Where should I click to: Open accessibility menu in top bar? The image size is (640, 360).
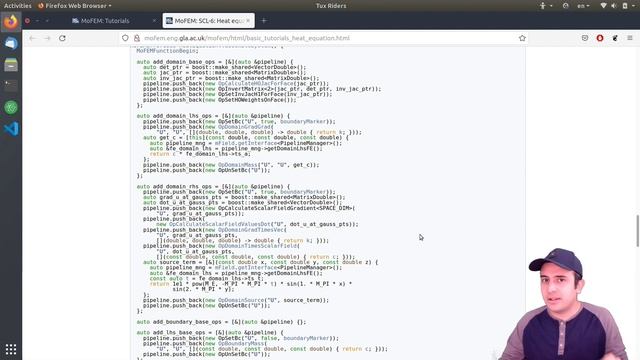(545, 6)
